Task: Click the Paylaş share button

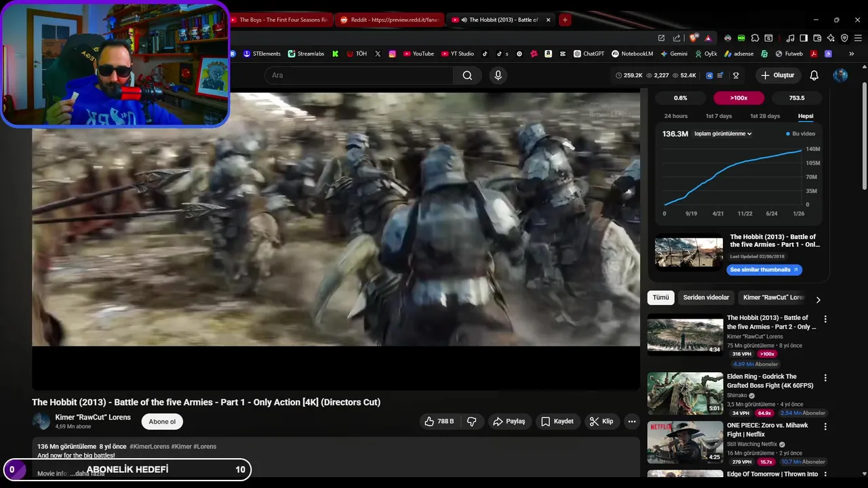Action: [509, 422]
